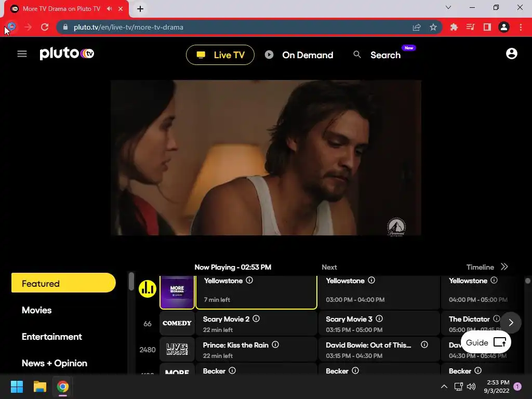The width and height of the screenshot is (532, 399).
Task: Expand the Timeline double chevron
Action: coord(504,267)
